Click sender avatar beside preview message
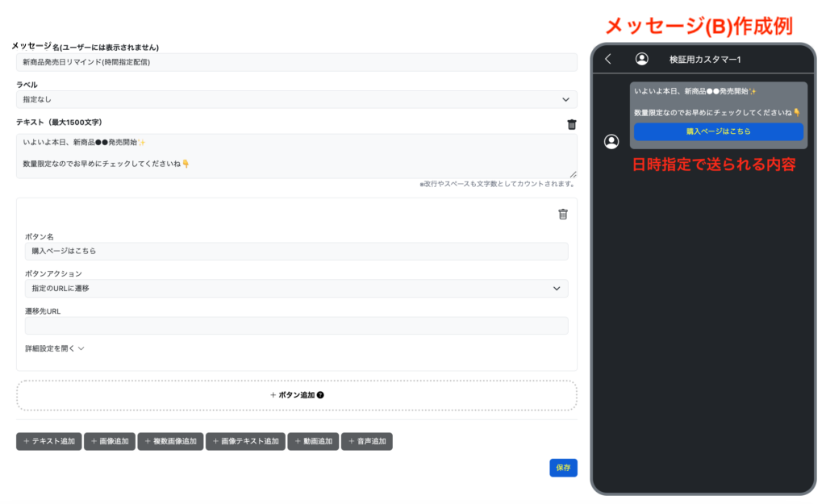This screenshot has width=826, height=504. click(611, 142)
